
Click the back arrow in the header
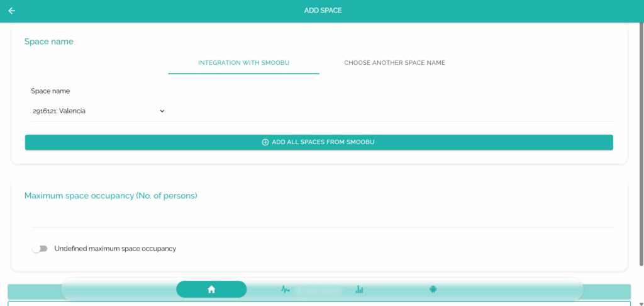[12, 11]
